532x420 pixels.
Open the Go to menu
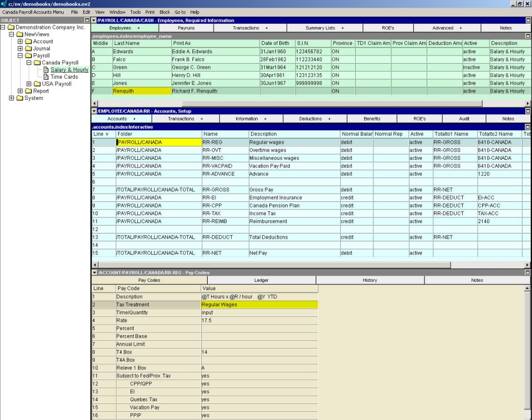click(180, 12)
